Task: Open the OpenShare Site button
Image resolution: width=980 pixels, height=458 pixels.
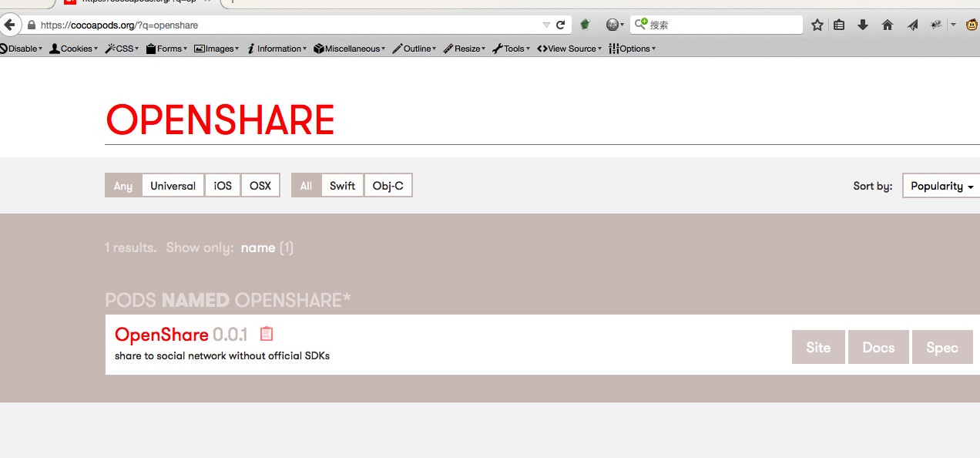Action: click(818, 347)
